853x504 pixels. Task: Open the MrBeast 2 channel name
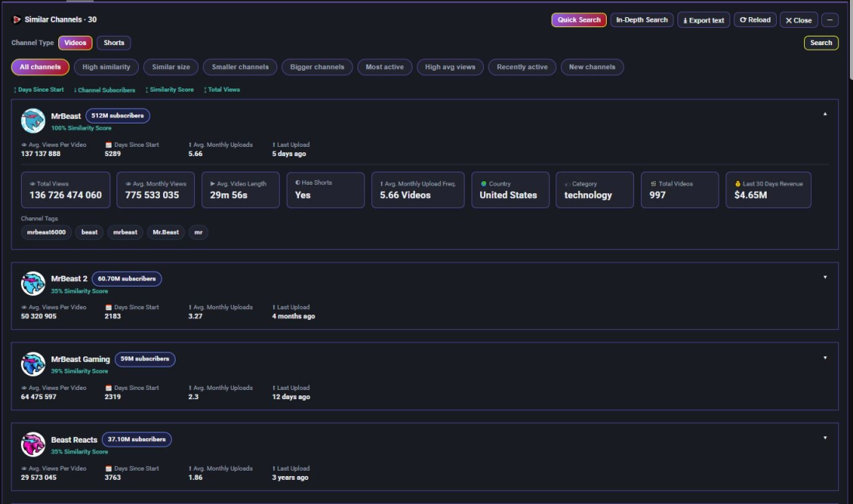pos(69,278)
